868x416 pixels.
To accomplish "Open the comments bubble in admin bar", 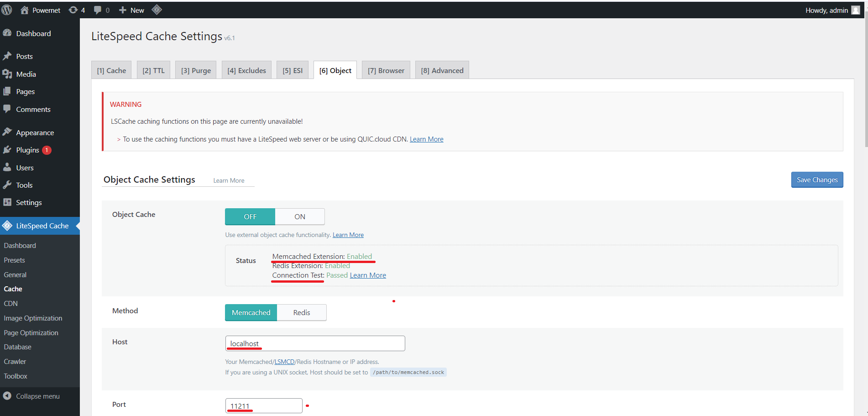I will 98,10.
